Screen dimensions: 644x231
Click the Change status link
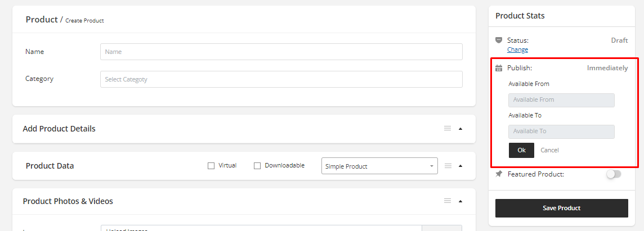(517, 49)
